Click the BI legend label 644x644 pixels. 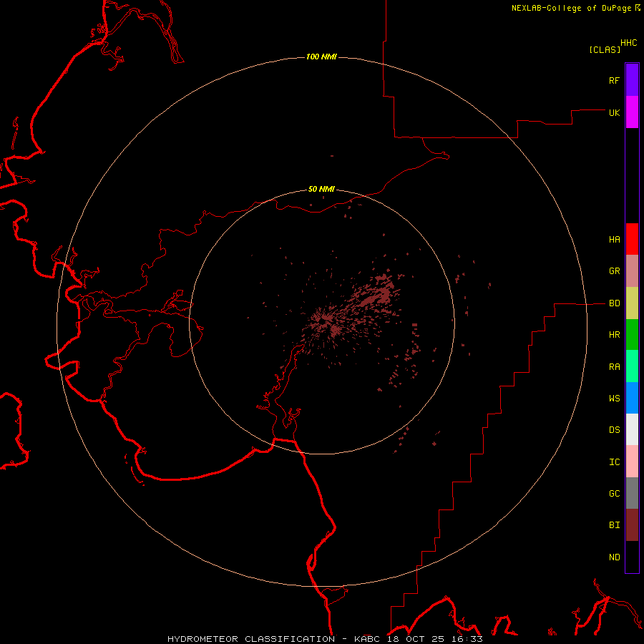614,525
